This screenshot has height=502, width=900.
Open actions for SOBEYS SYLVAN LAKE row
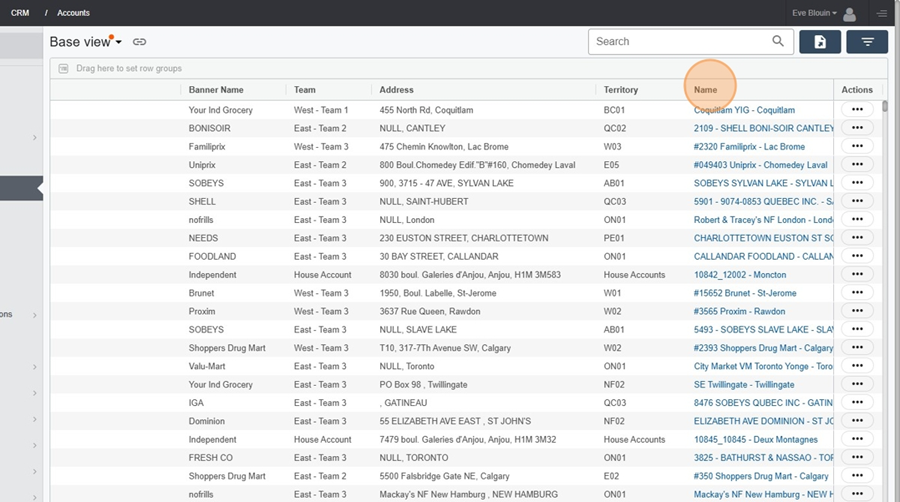coord(858,183)
